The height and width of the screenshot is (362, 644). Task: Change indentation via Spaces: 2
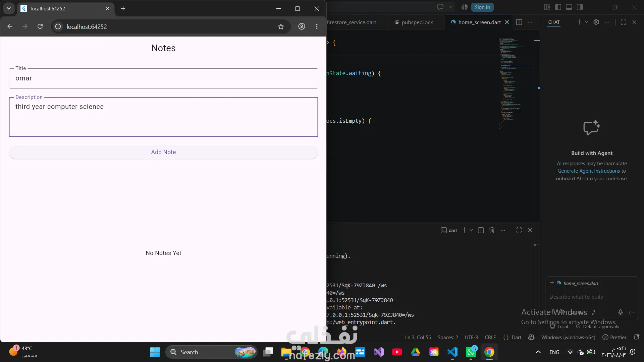pyautogui.click(x=447, y=337)
